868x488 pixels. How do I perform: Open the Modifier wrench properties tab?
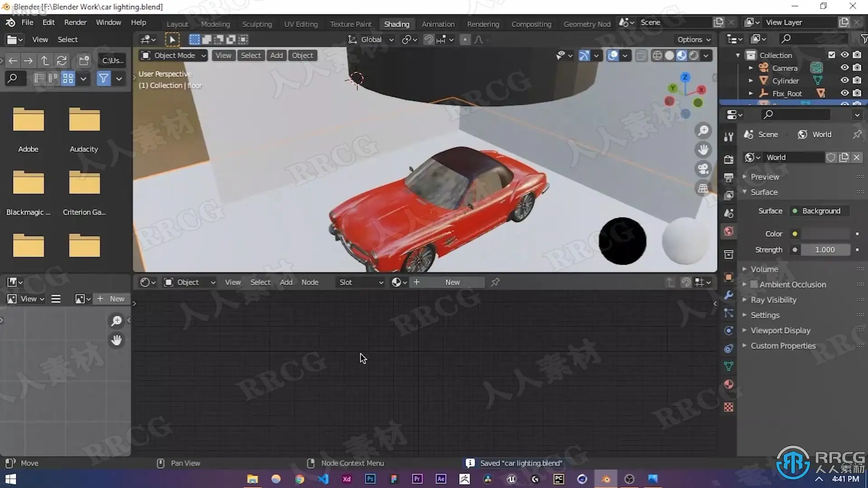tap(728, 295)
